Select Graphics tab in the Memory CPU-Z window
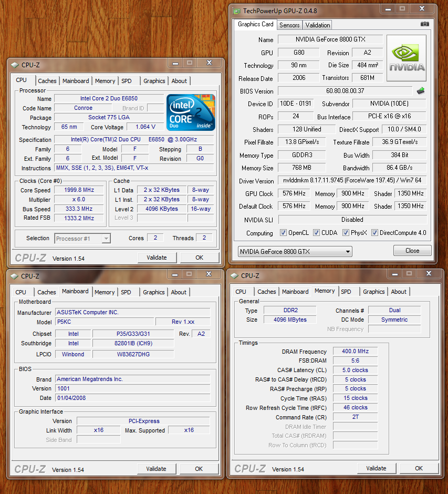 tap(374, 292)
